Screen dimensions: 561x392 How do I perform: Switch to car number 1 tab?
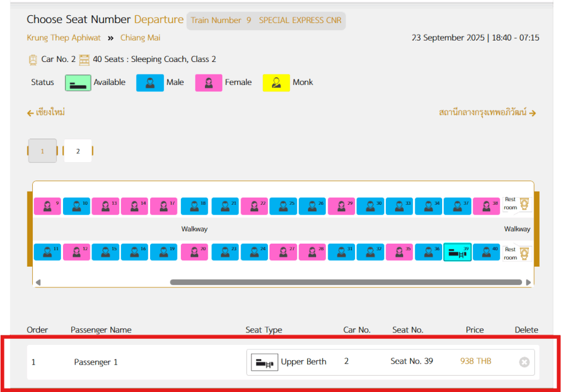(42, 151)
